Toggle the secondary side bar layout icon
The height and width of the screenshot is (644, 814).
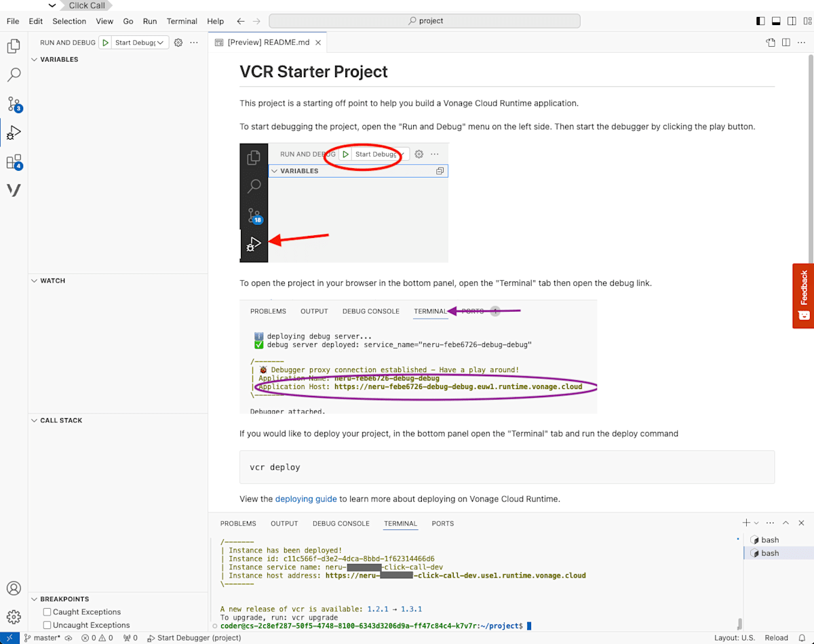click(792, 21)
